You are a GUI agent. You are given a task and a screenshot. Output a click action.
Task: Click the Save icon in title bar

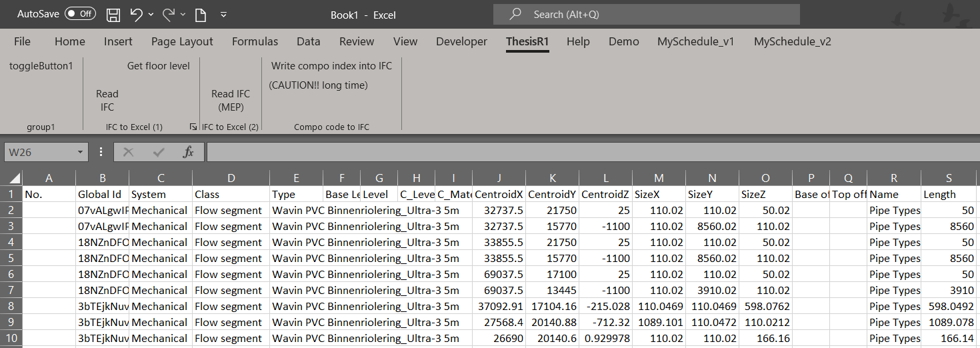point(113,14)
